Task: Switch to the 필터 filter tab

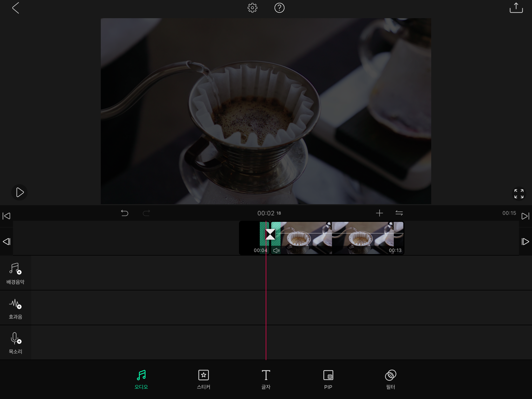Action: pyautogui.click(x=390, y=379)
